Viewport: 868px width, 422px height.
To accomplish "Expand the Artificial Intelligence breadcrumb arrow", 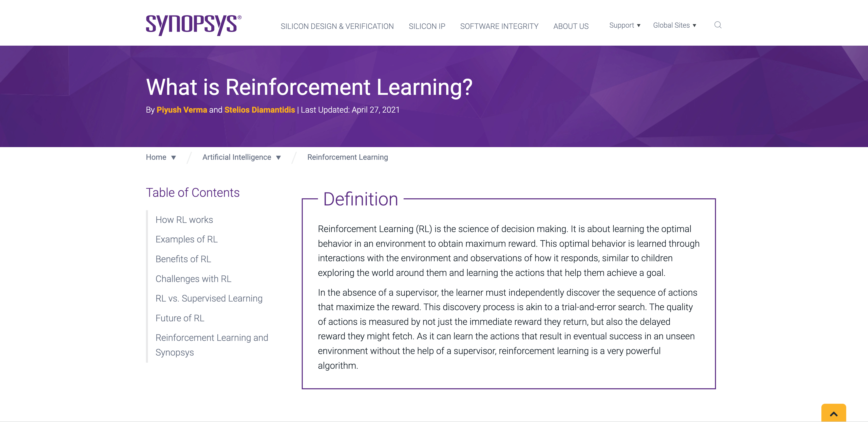I will click(x=278, y=157).
